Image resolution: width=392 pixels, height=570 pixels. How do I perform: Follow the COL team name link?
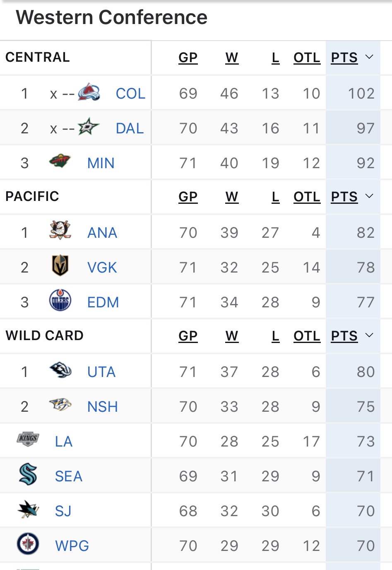[x=130, y=94]
